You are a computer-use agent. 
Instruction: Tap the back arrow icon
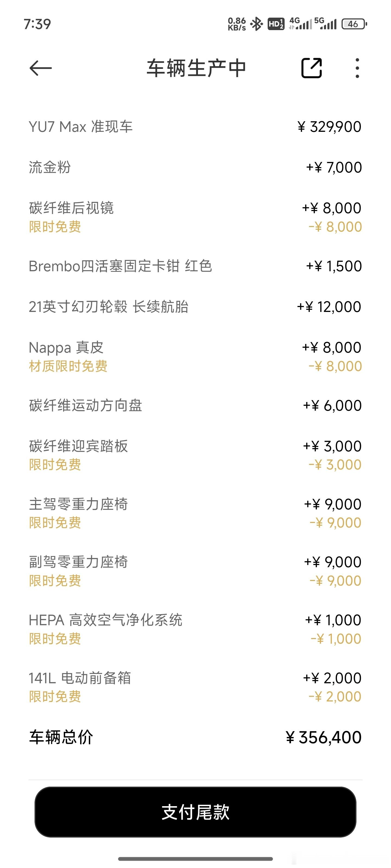(40, 68)
